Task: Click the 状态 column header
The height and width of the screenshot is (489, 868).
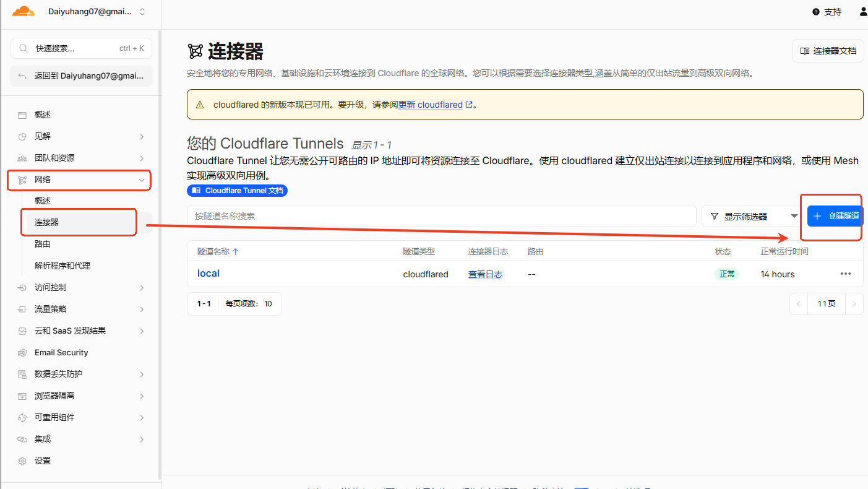Action: point(723,251)
